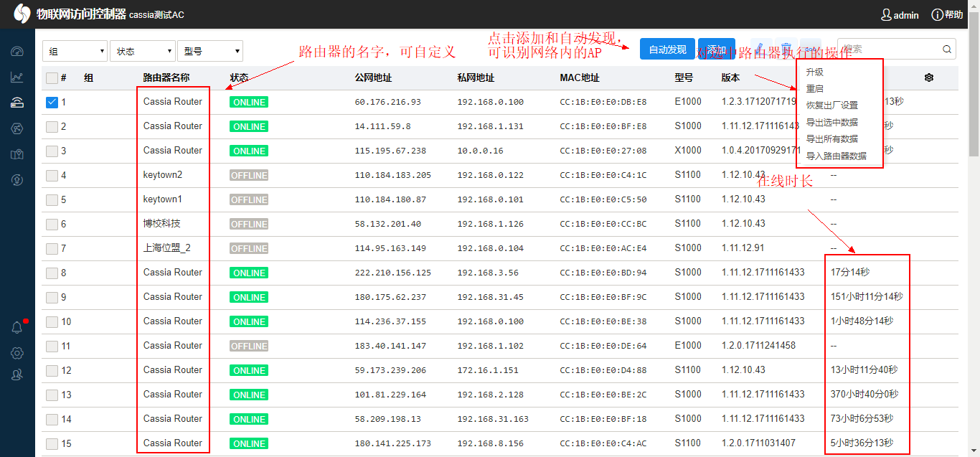This screenshot has width=980, height=457.
Task: Click the search magnifier icon
Action: coord(947,50)
